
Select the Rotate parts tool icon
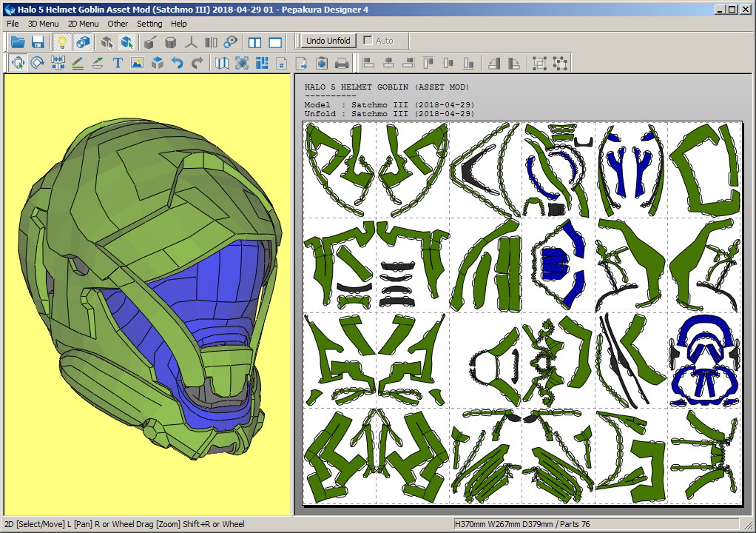pyautogui.click(x=38, y=64)
